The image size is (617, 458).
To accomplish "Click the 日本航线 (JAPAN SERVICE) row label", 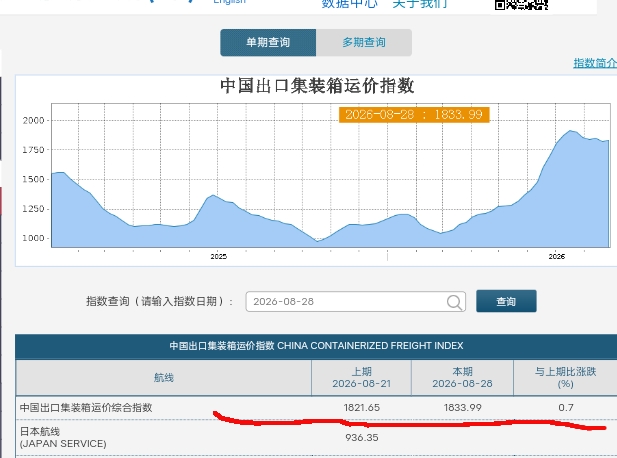I will pos(63,438).
